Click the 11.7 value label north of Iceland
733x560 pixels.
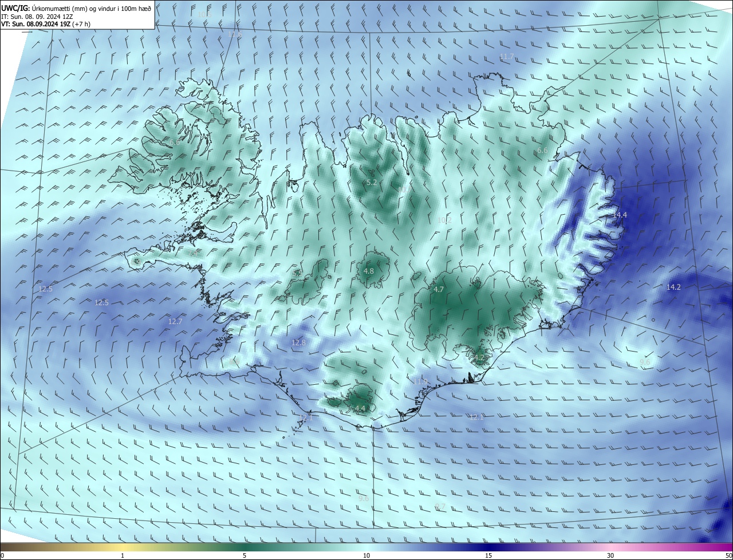click(507, 57)
